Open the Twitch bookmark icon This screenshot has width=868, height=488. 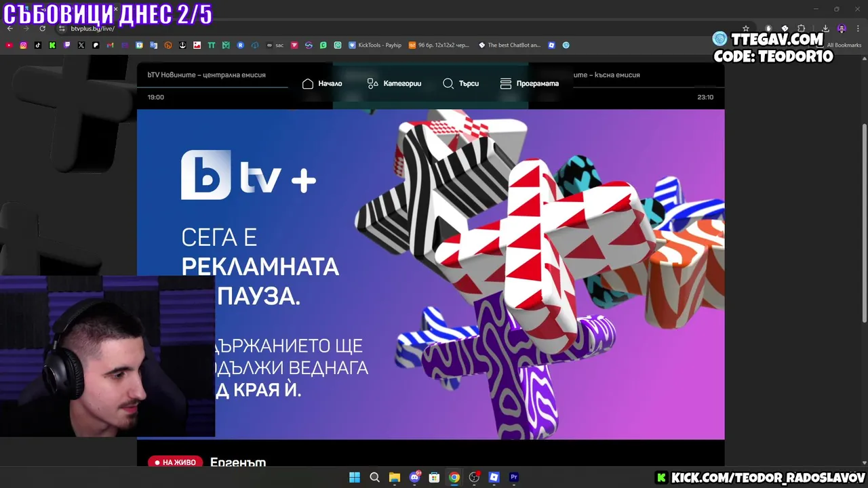point(67,45)
